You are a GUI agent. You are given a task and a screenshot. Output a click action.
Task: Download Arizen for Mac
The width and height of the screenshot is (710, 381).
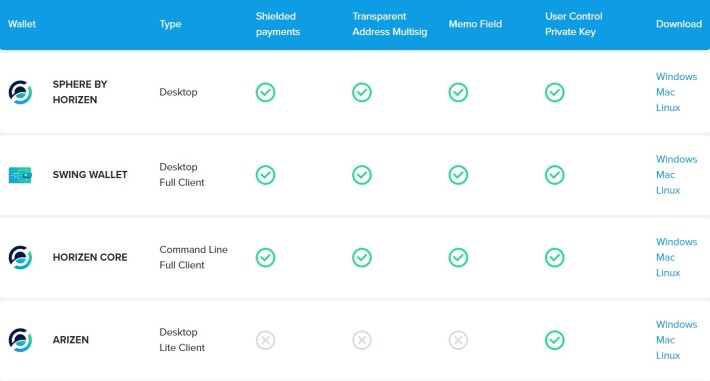click(x=665, y=340)
